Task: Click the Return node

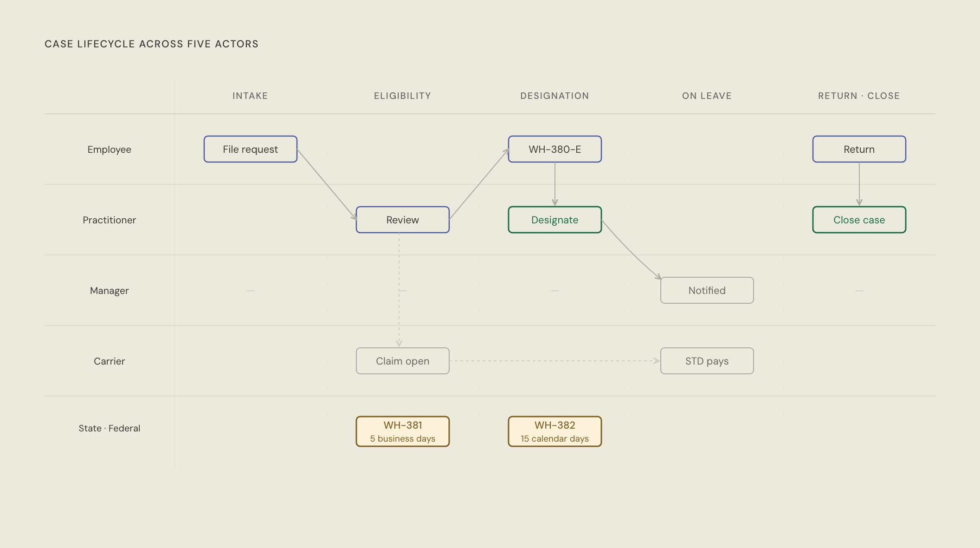Action: [x=858, y=149]
